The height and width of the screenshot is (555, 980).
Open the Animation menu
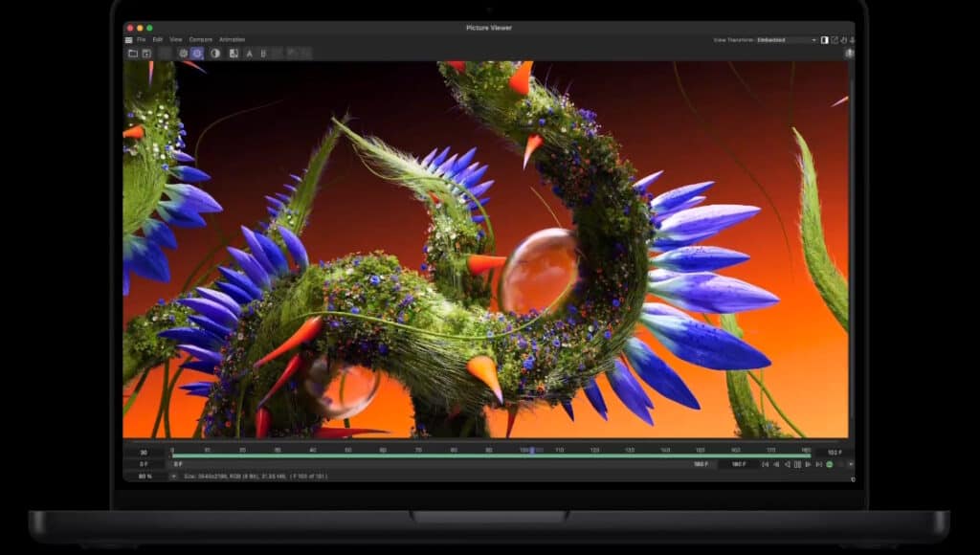tap(232, 40)
